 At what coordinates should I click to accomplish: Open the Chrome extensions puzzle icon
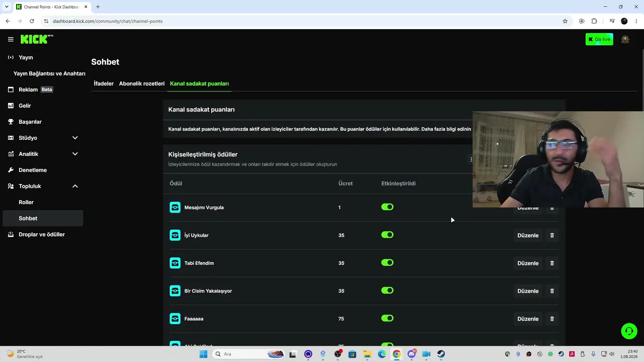coord(594,21)
